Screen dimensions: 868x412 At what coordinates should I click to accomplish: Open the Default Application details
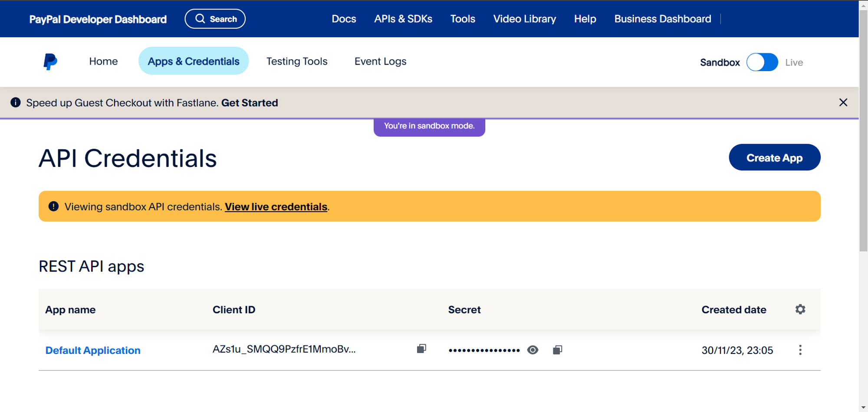[x=93, y=350]
